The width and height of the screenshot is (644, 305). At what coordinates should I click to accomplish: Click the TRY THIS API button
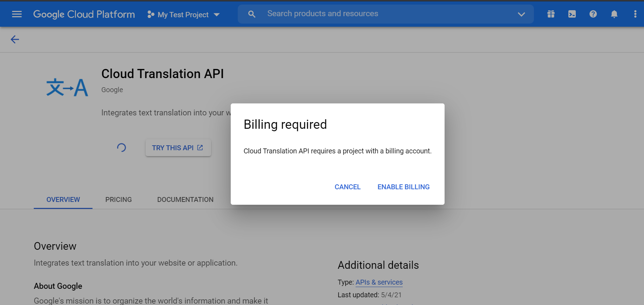pos(178,148)
